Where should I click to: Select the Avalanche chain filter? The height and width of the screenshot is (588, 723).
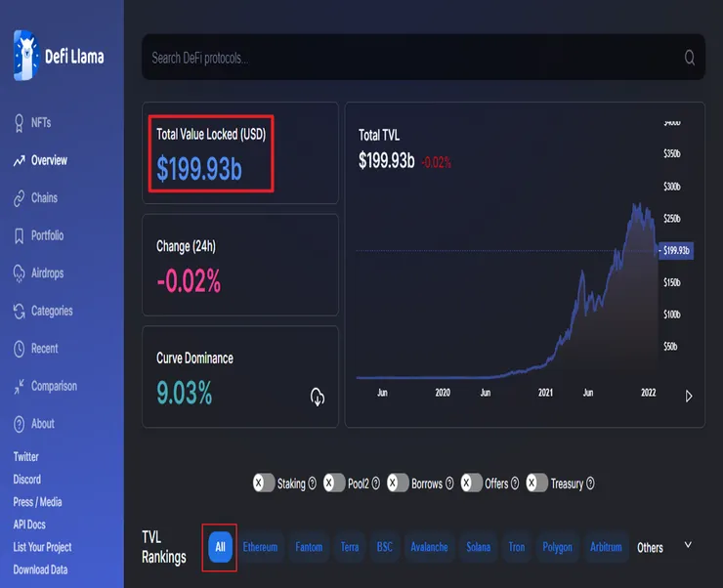tap(429, 547)
